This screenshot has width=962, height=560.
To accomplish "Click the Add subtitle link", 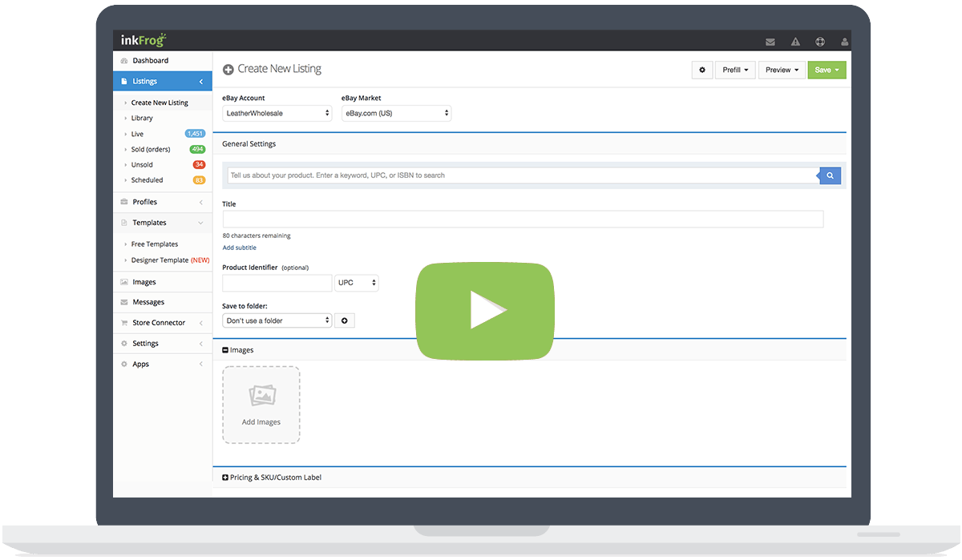I will tap(239, 248).
